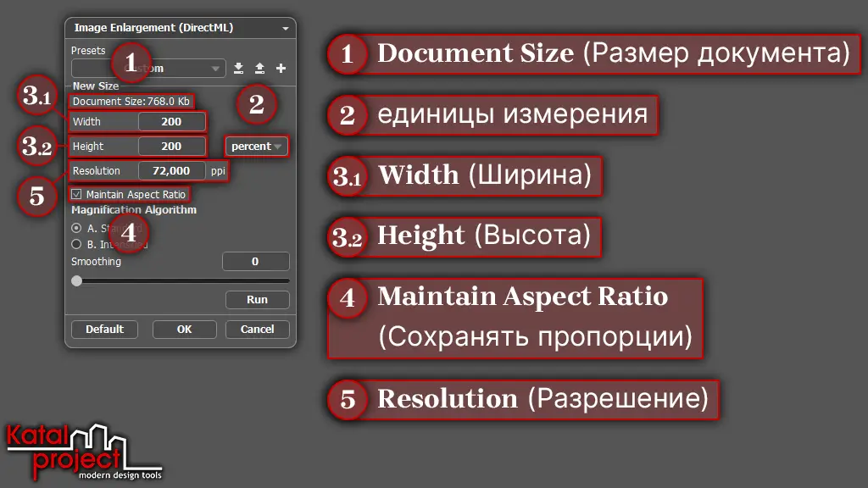Click the Smoothing slider handle
The height and width of the screenshot is (488, 868).
77,280
